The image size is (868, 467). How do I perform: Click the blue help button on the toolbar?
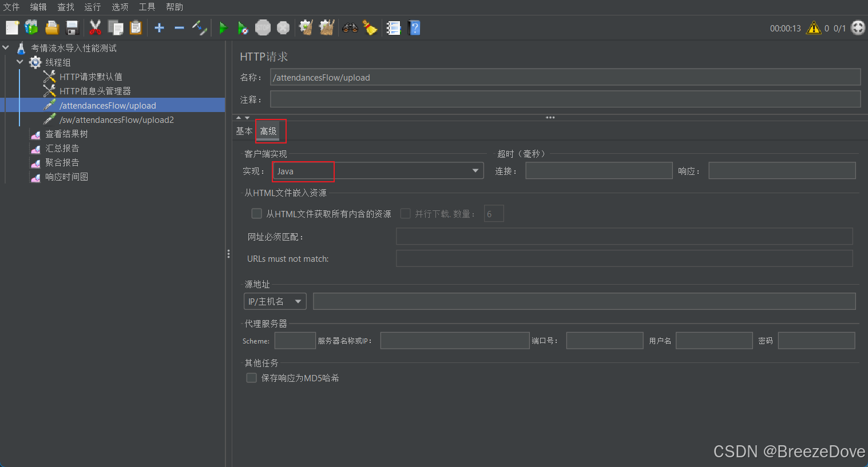(x=414, y=27)
